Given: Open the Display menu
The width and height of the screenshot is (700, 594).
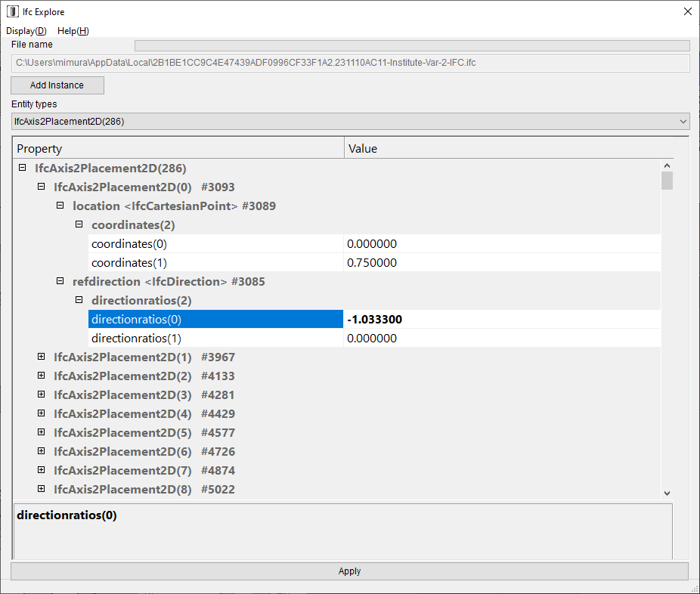Looking at the screenshot, I should pos(26,31).
